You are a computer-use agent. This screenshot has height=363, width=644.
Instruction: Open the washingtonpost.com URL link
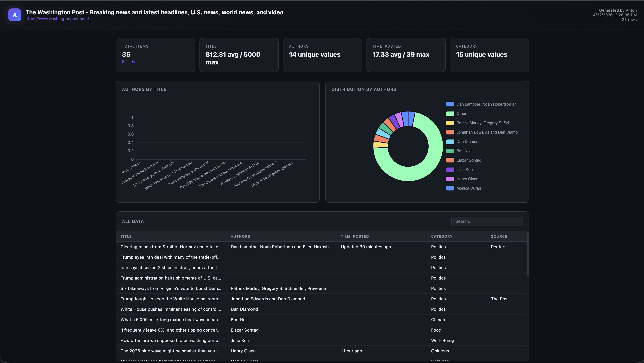click(x=57, y=19)
